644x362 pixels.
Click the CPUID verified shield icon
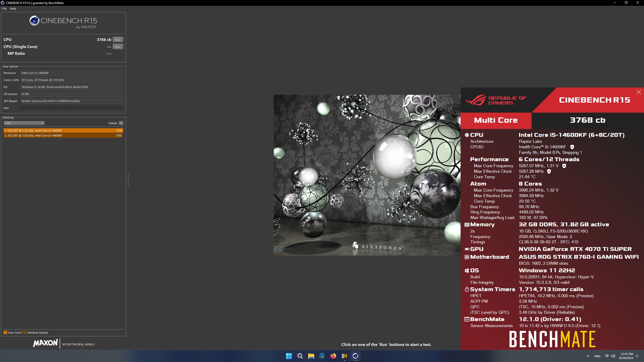(x=572, y=147)
